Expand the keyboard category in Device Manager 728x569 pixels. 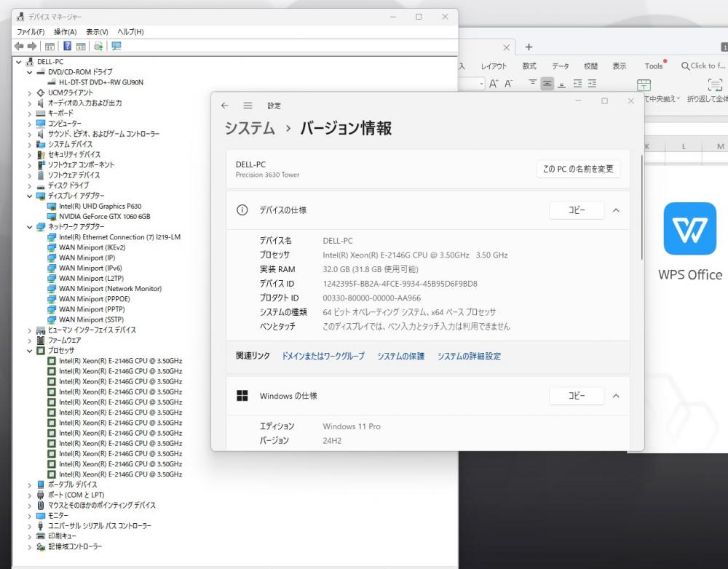coord(30,114)
